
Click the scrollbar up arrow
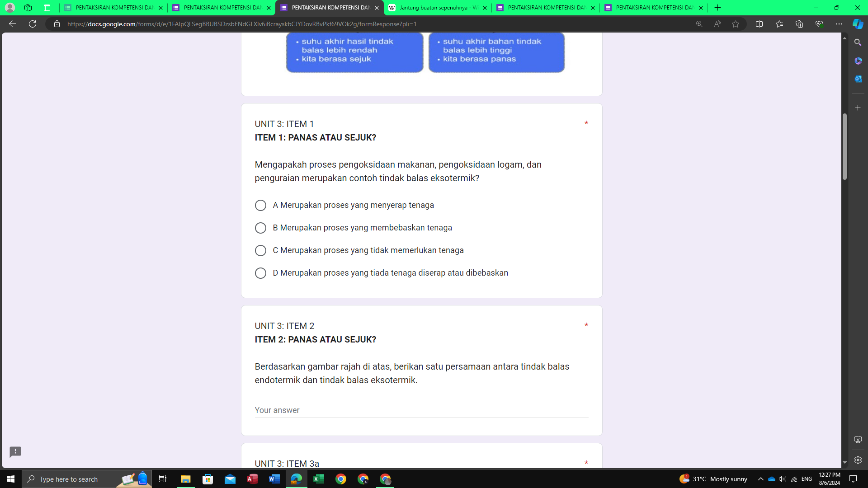coord(844,38)
